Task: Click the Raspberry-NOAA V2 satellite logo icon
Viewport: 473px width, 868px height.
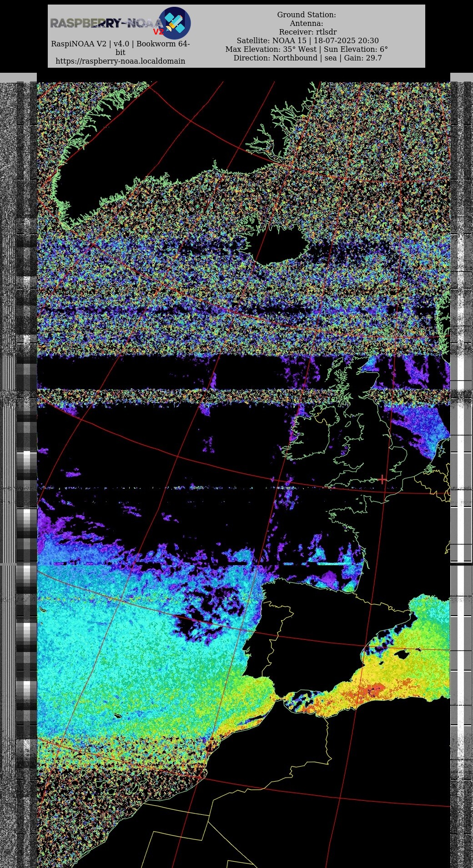Action: point(175,23)
